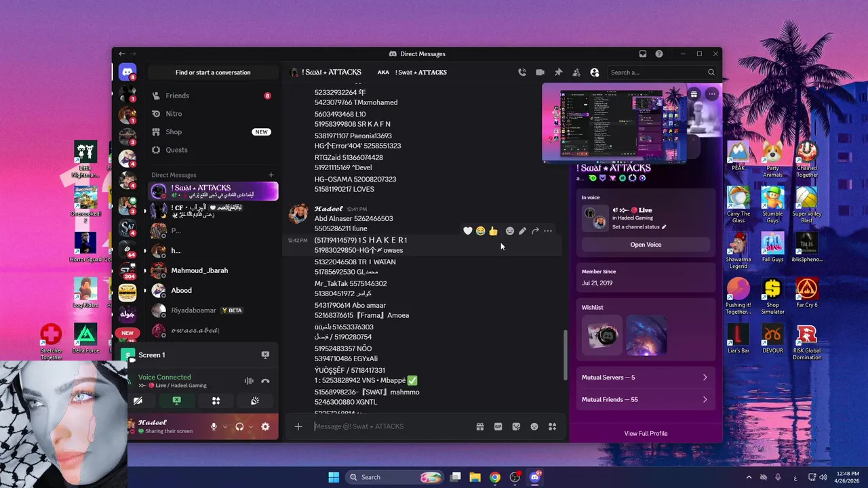Click Set a channel status
This screenshot has height=488, width=868.
639,227
